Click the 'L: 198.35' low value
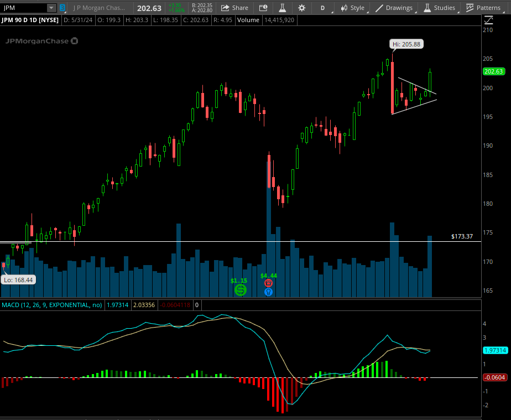511x420 pixels. tap(165, 20)
